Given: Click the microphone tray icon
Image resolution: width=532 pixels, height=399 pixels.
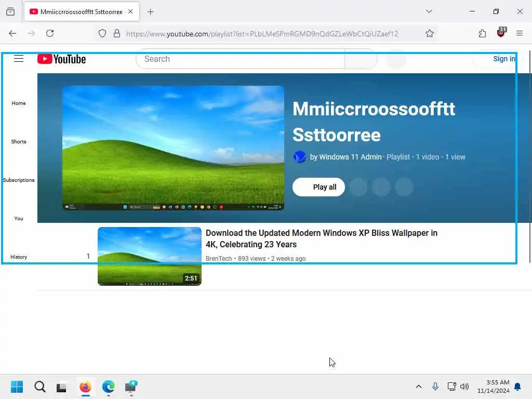Looking at the screenshot, I should coord(435,387).
